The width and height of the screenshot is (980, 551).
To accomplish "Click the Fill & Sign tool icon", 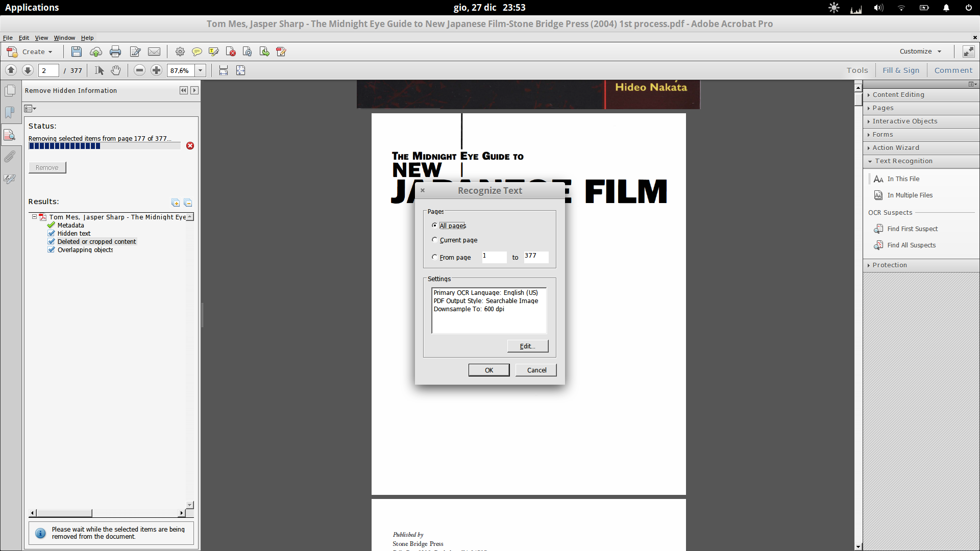I will pyautogui.click(x=900, y=70).
